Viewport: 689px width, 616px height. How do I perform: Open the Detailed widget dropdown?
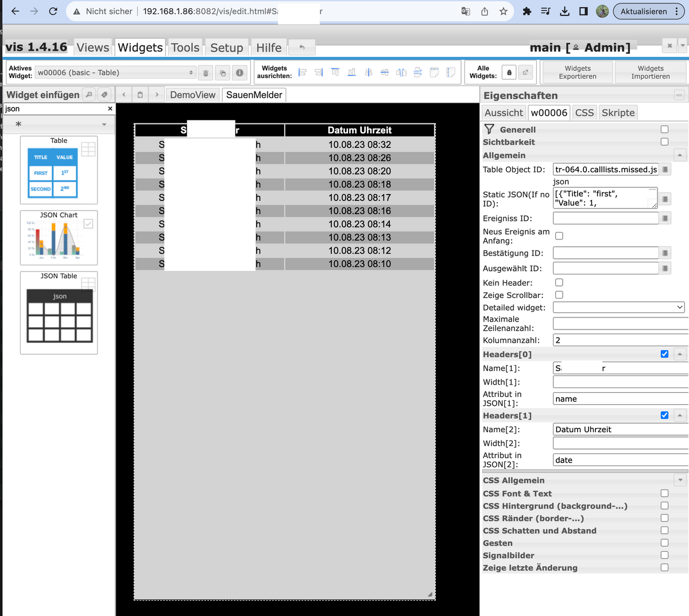(619, 308)
